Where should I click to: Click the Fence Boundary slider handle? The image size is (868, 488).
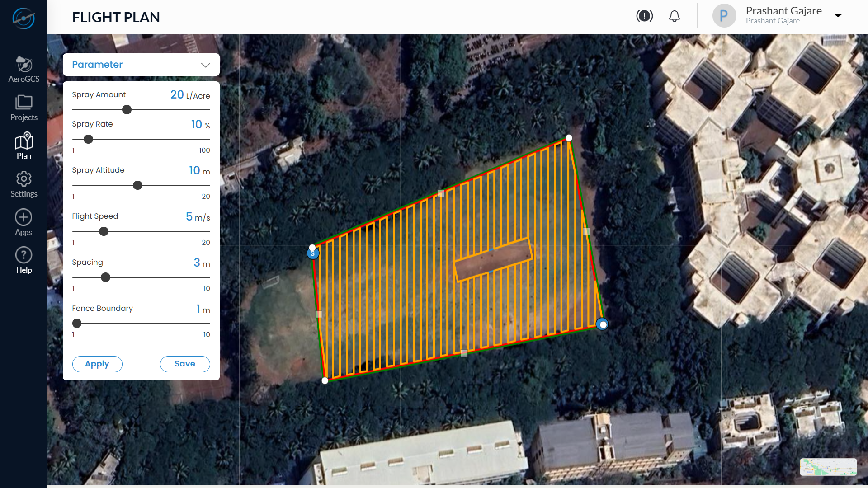77,324
